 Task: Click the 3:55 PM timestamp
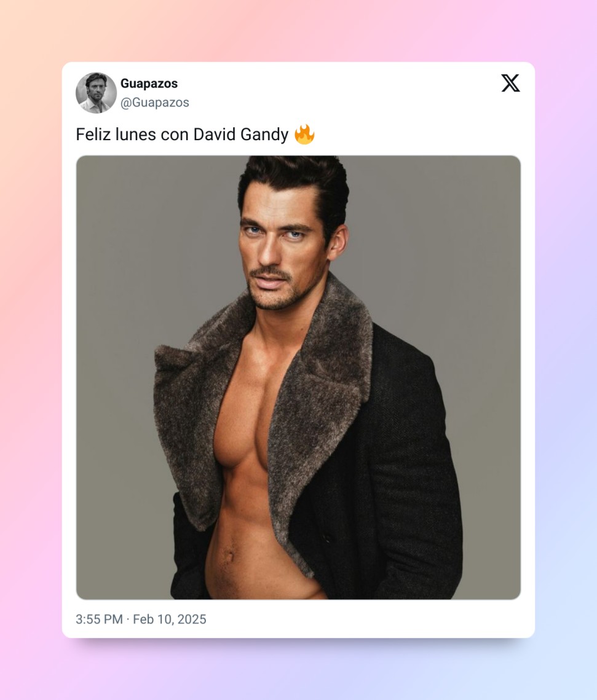click(x=99, y=619)
